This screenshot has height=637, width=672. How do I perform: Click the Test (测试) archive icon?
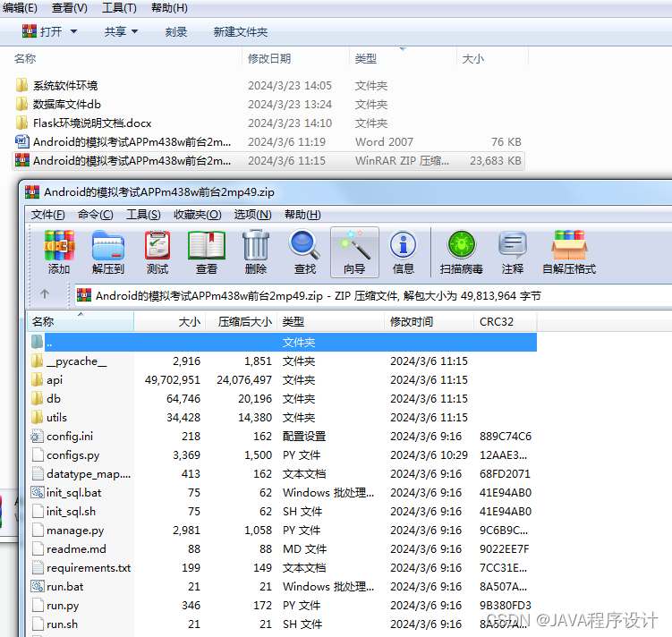[157, 245]
